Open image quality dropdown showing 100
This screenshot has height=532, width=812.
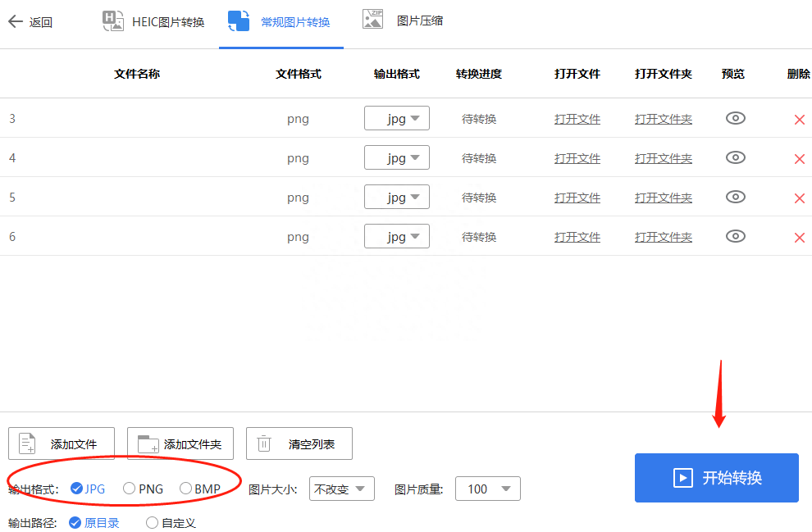pyautogui.click(x=488, y=489)
